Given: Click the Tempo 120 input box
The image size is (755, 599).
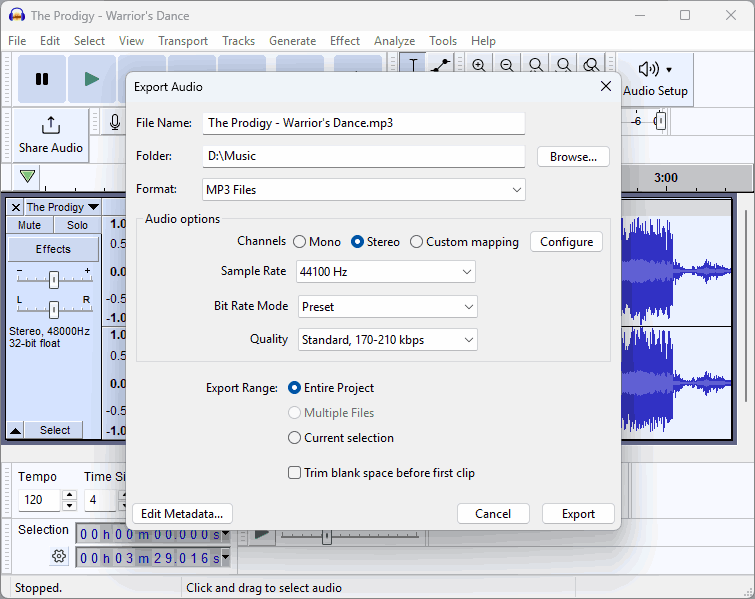Looking at the screenshot, I should [39, 500].
